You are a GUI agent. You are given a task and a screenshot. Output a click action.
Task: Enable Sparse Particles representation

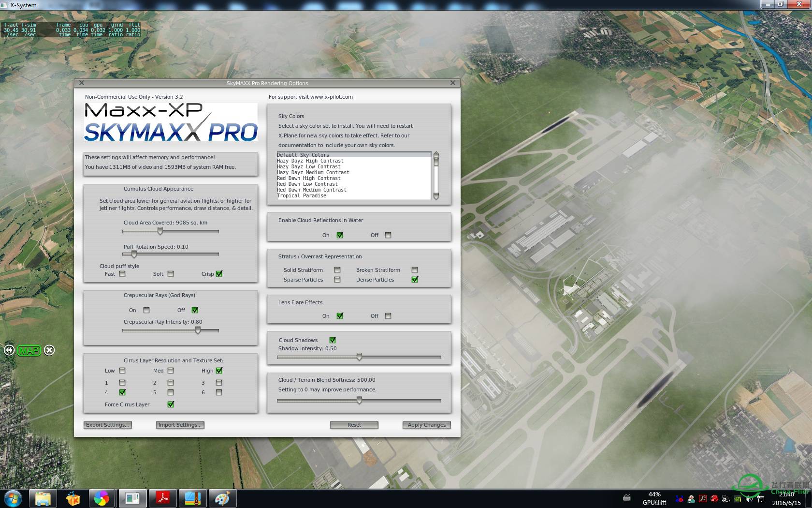pos(337,280)
